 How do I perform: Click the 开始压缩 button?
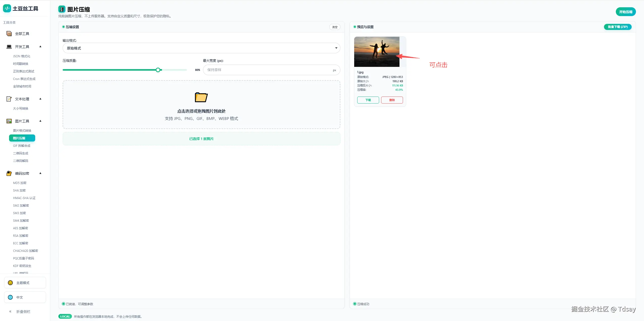click(x=625, y=12)
